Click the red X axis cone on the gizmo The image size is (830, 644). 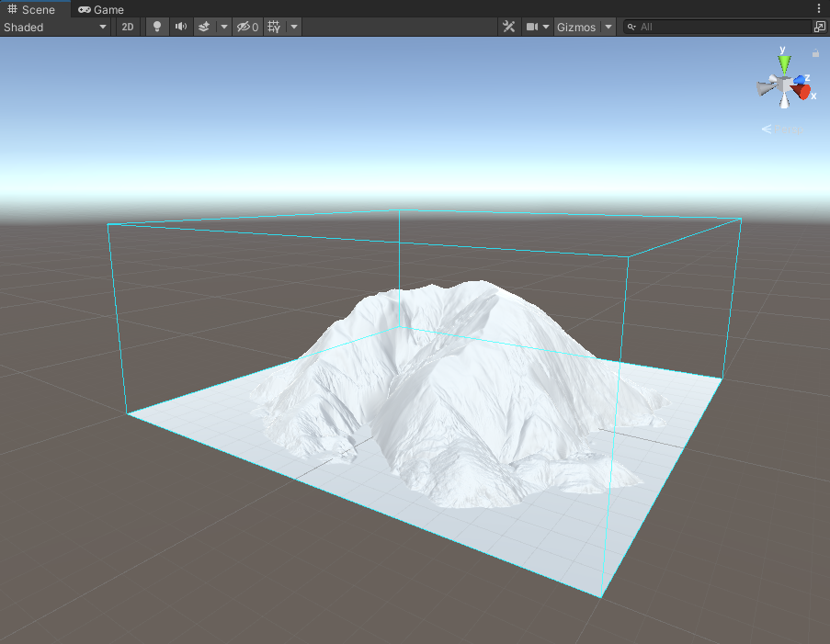pos(804,92)
